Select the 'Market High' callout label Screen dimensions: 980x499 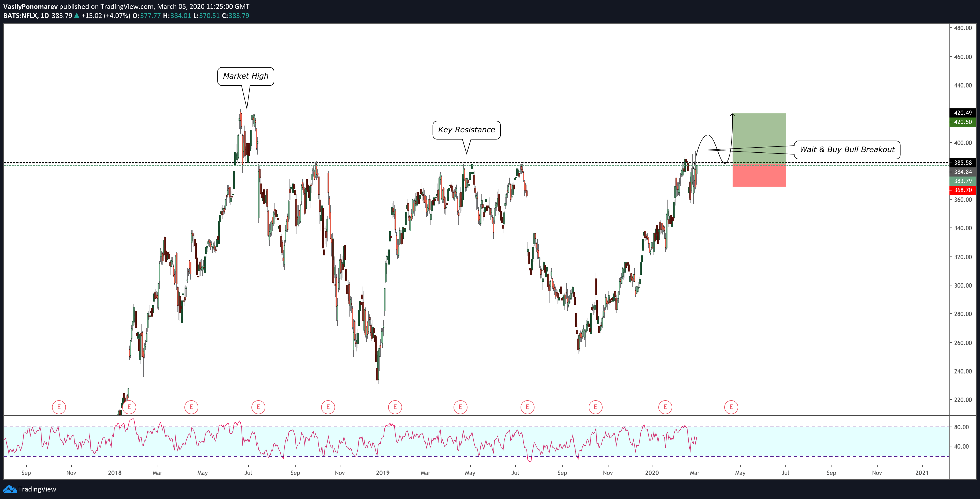pyautogui.click(x=246, y=76)
